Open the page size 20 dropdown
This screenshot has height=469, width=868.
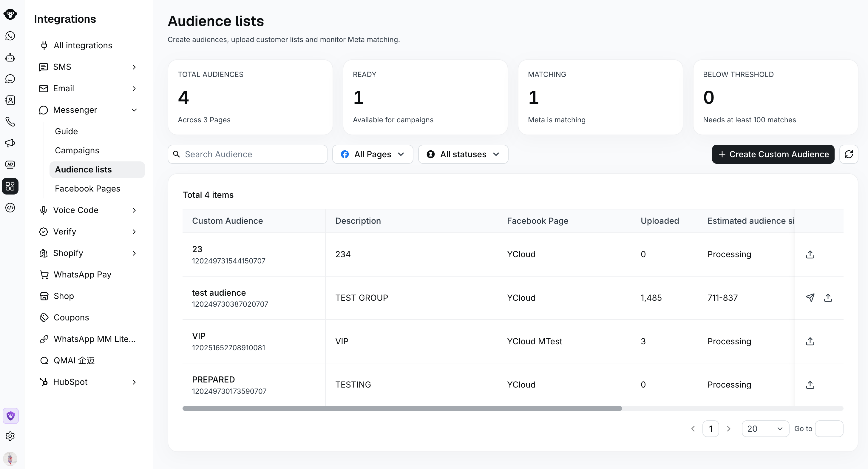765,428
